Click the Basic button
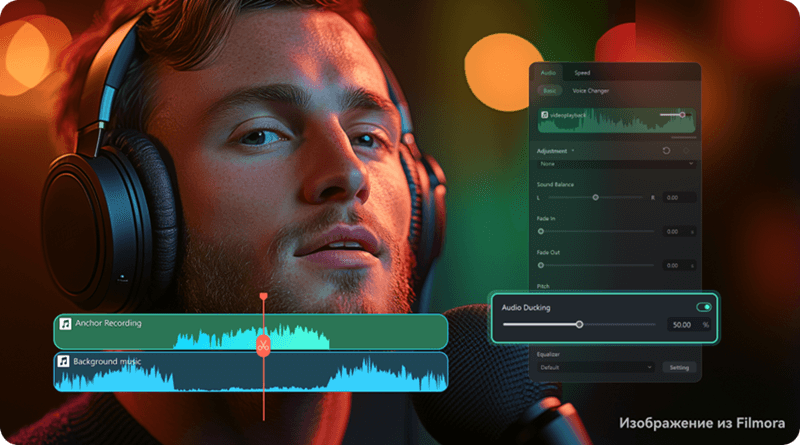This screenshot has width=800, height=445. click(x=549, y=91)
